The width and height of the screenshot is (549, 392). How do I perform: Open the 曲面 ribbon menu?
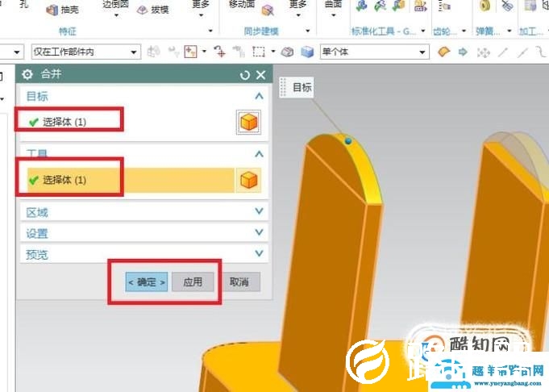(x=332, y=6)
